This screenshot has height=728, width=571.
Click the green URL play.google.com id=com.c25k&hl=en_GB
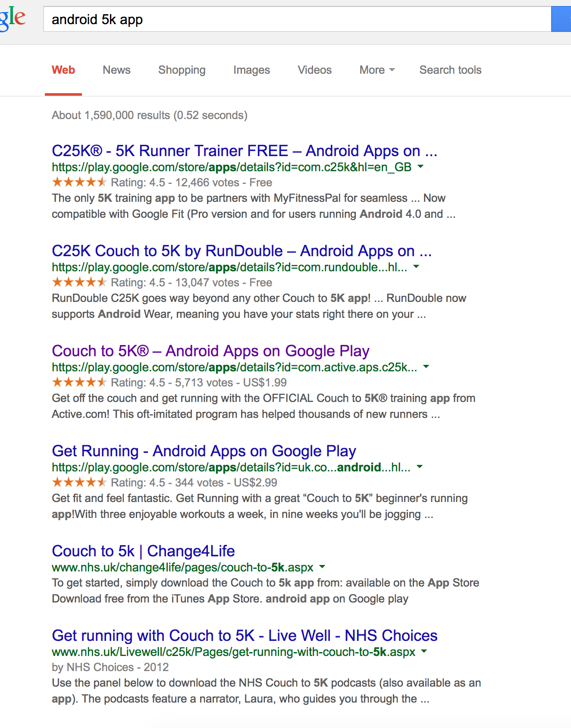click(x=232, y=167)
